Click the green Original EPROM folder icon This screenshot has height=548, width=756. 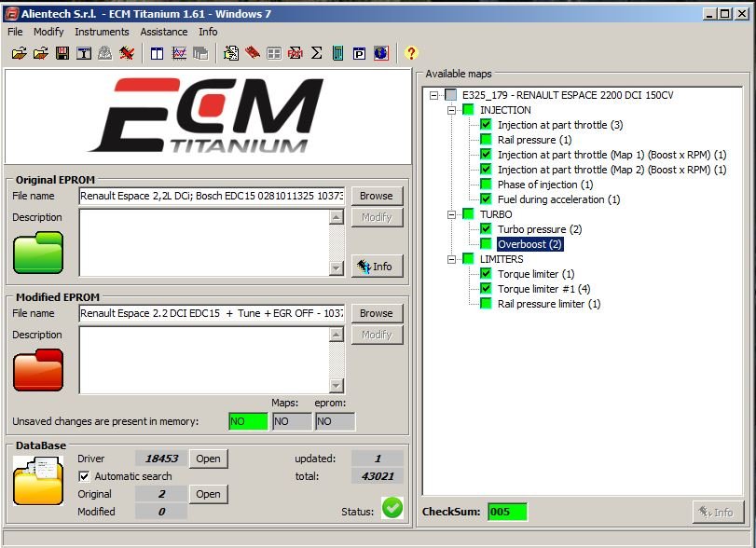tap(38, 253)
